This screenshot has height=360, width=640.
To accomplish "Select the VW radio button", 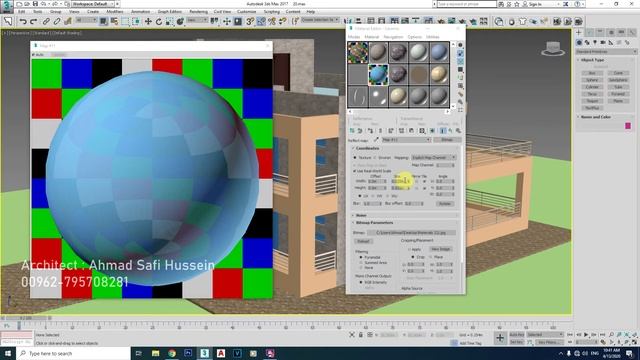I will click(373, 196).
